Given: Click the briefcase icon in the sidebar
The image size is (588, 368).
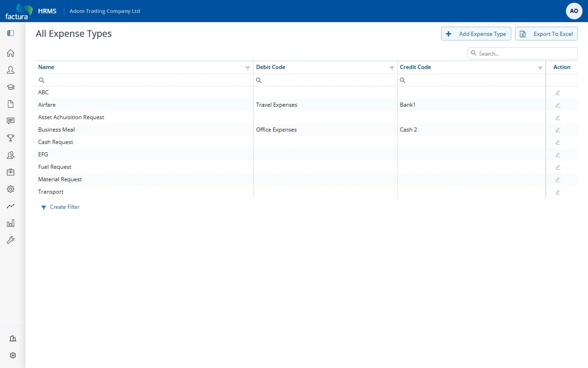Looking at the screenshot, I should click(11, 172).
